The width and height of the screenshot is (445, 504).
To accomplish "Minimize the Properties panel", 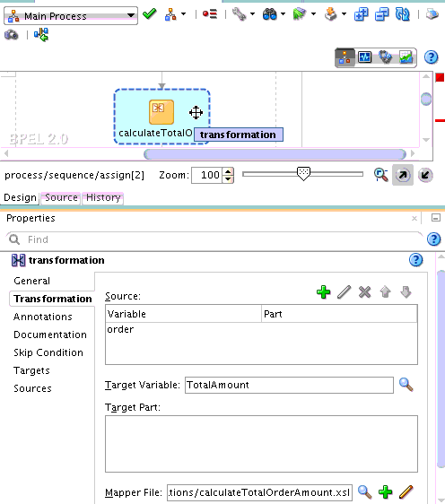I will coord(436,218).
